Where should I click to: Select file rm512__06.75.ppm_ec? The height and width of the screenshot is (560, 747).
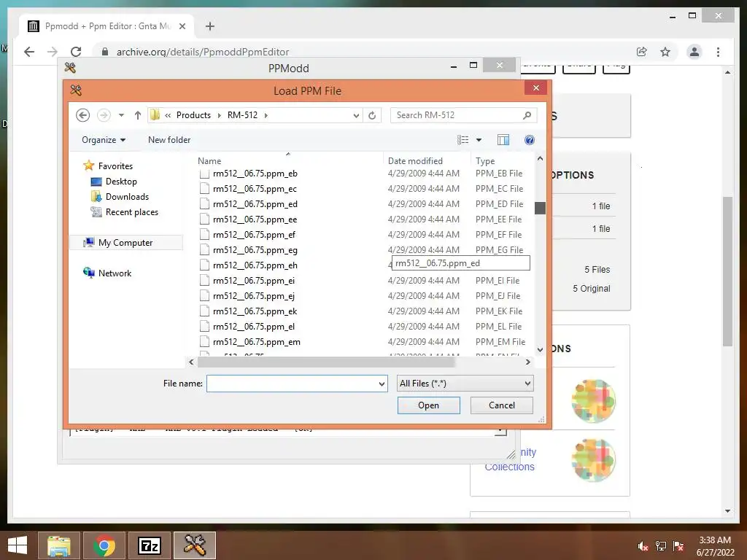click(x=255, y=189)
